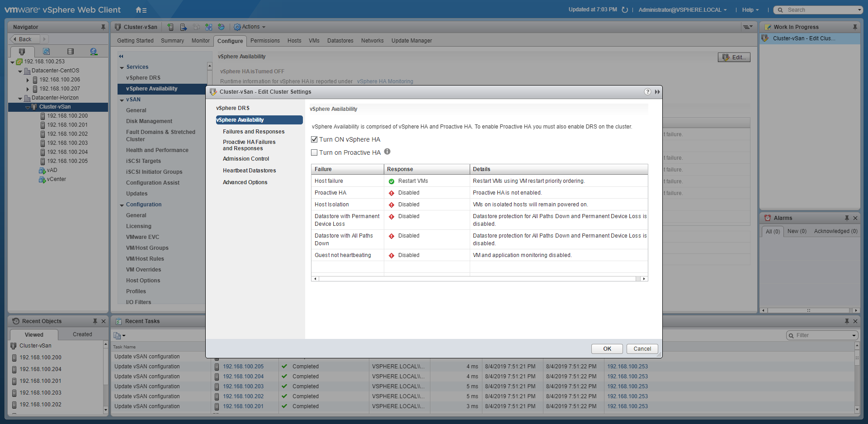Select the VMs and Templates Navigator icon

pos(46,52)
